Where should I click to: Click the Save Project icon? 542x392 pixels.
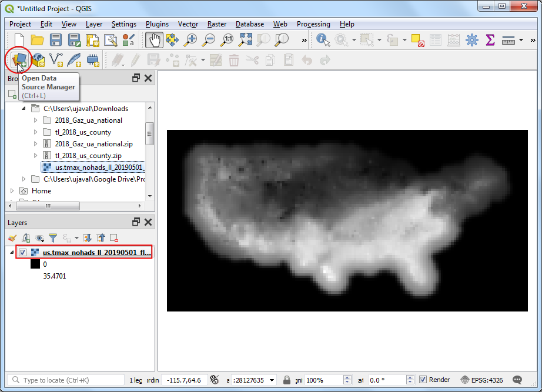coord(56,40)
